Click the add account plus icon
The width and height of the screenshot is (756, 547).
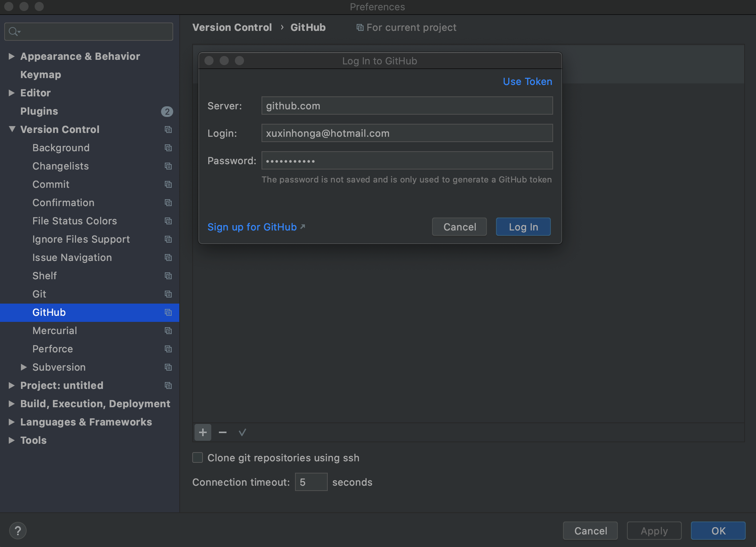coord(203,432)
